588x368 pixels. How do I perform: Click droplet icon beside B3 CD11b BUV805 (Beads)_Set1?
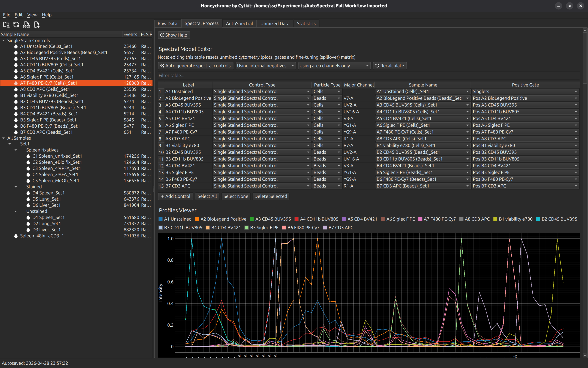(x=16, y=108)
